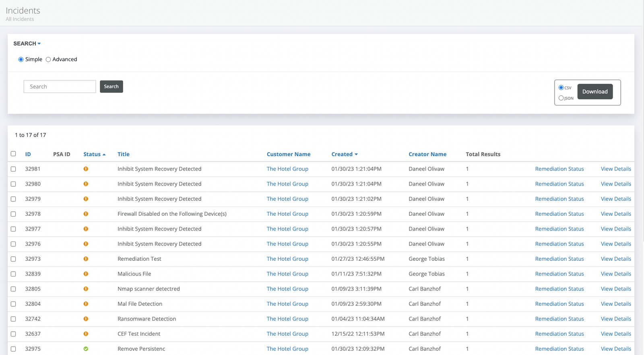Click 'Carl Banzhof' creator in row 32742

(425, 319)
